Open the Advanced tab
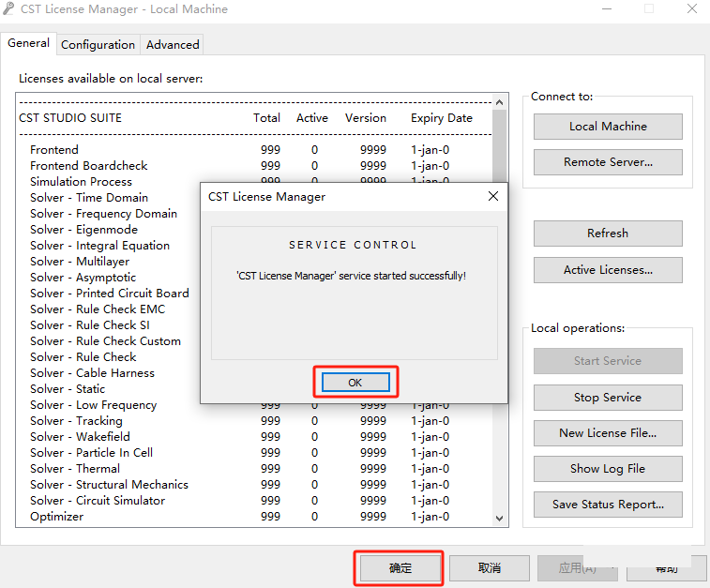710x588 pixels. [173, 45]
